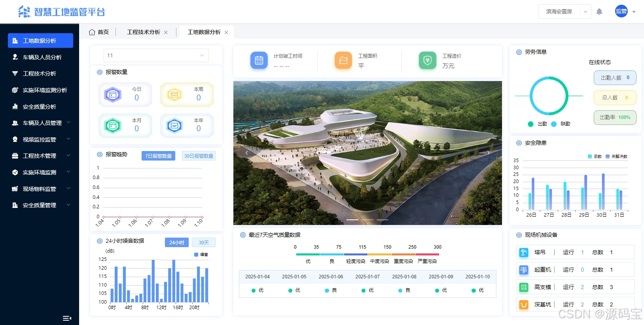Collapse the sidebar with the fold icon
Image resolution: width=644 pixels, height=325 pixels.
[x=67, y=318]
